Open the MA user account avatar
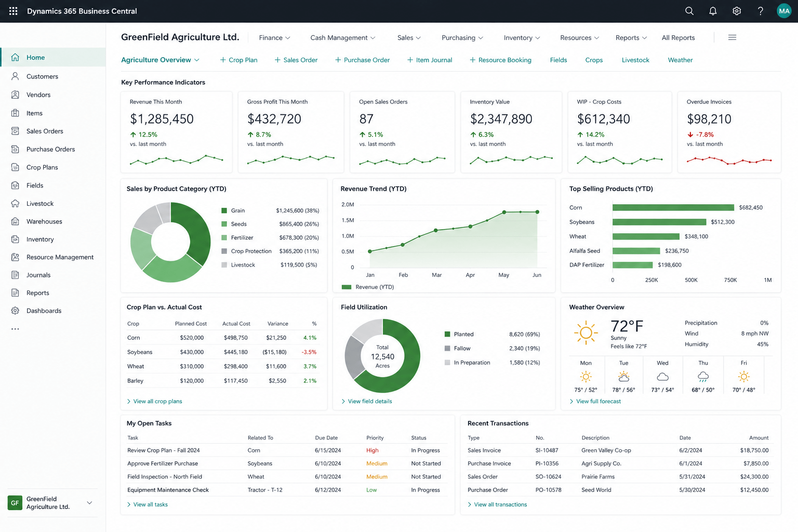The image size is (798, 532). [x=784, y=11]
